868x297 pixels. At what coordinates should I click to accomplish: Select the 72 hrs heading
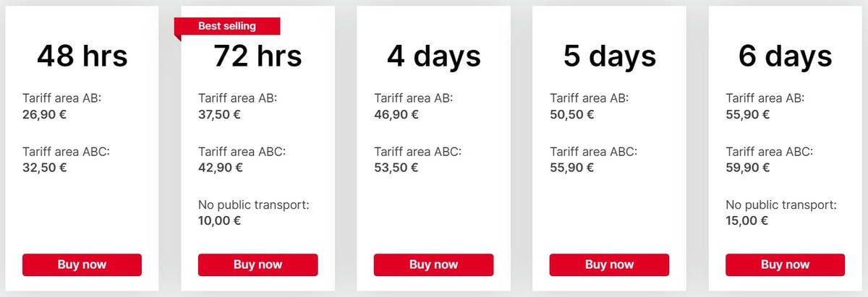click(x=258, y=56)
